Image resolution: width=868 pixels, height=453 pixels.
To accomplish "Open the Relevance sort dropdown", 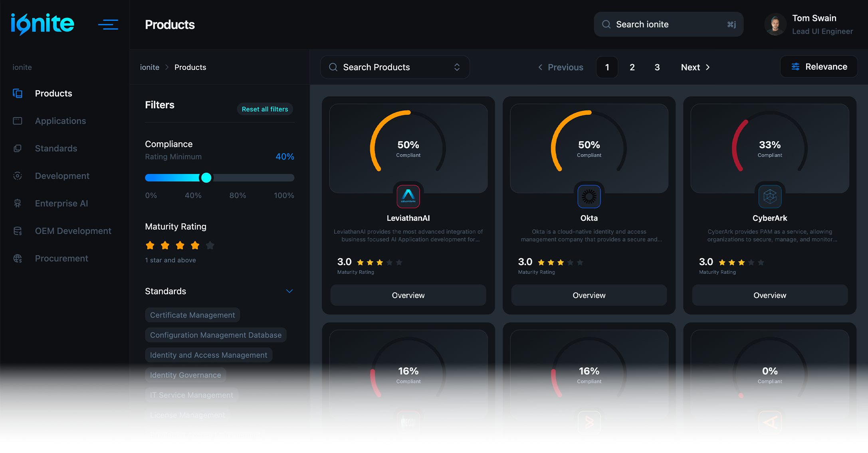I will [818, 67].
